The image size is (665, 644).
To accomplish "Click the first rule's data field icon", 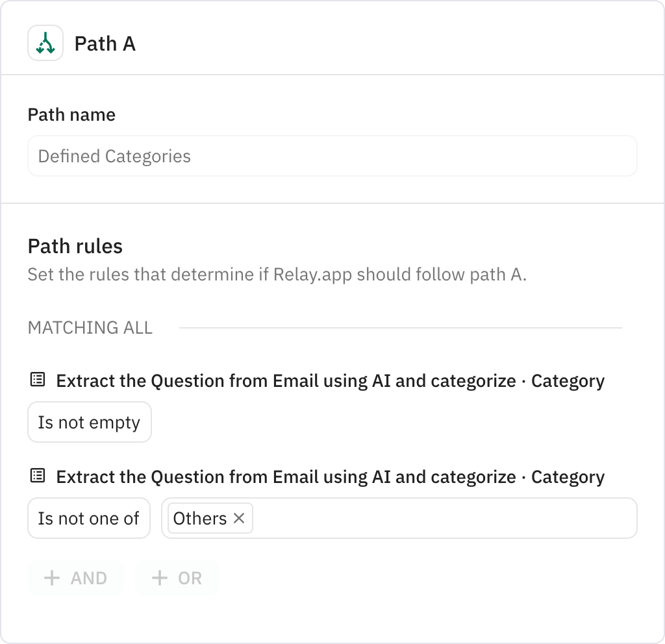I will [x=38, y=380].
